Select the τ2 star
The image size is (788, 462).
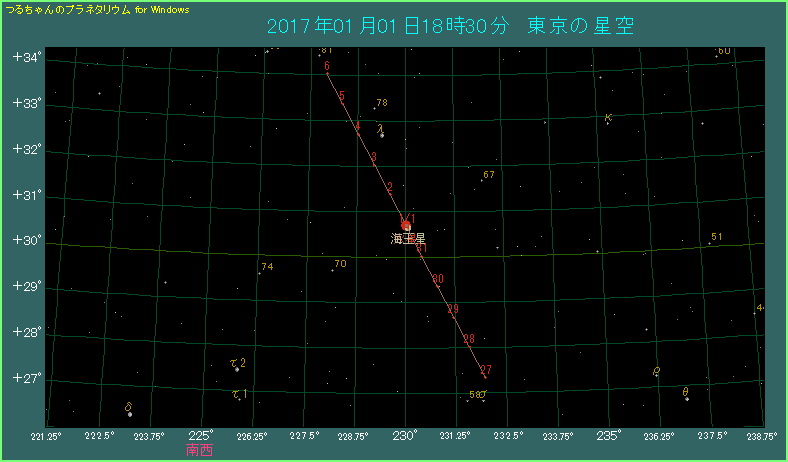[237, 369]
